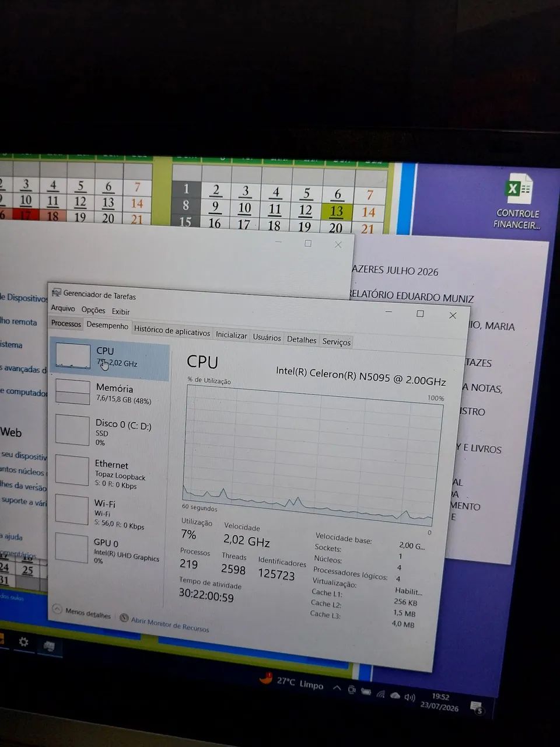The width and height of the screenshot is (560, 747).
Task: Show hidden system tray icons
Action: click(x=337, y=688)
